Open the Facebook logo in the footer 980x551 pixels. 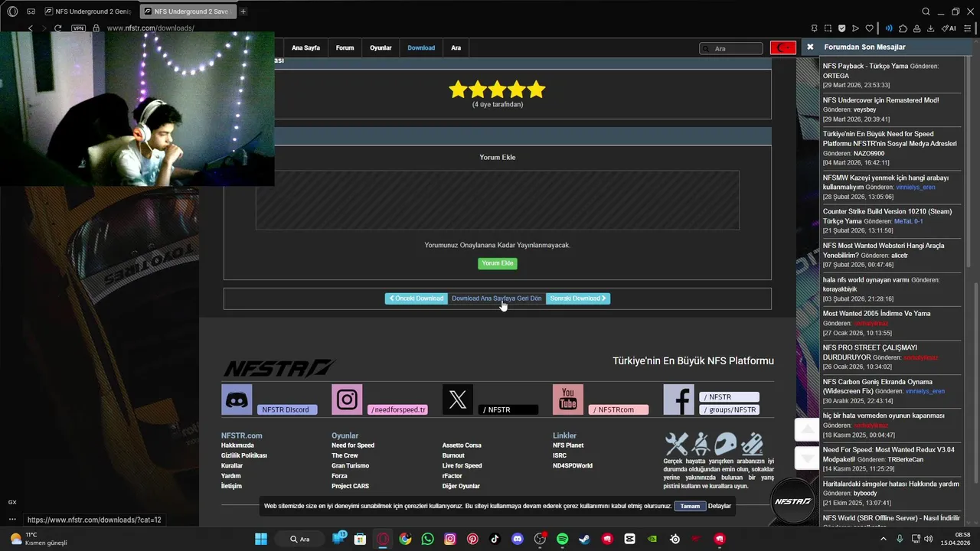pos(678,399)
